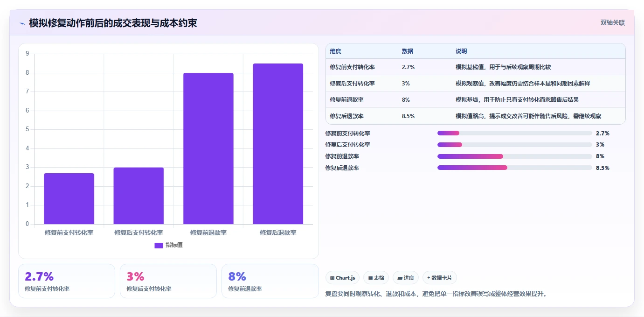Click the 8.5% value in table
This screenshot has height=317, width=644.
[x=408, y=116]
